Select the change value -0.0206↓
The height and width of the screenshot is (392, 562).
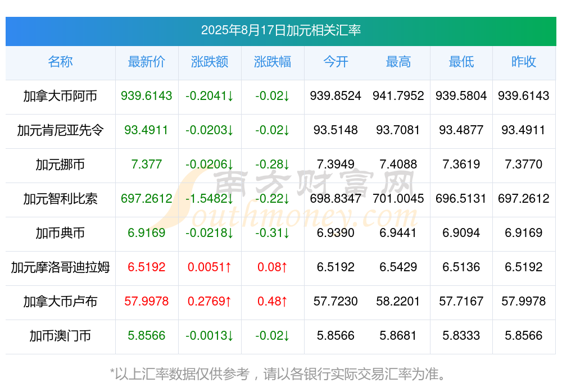[210, 164]
